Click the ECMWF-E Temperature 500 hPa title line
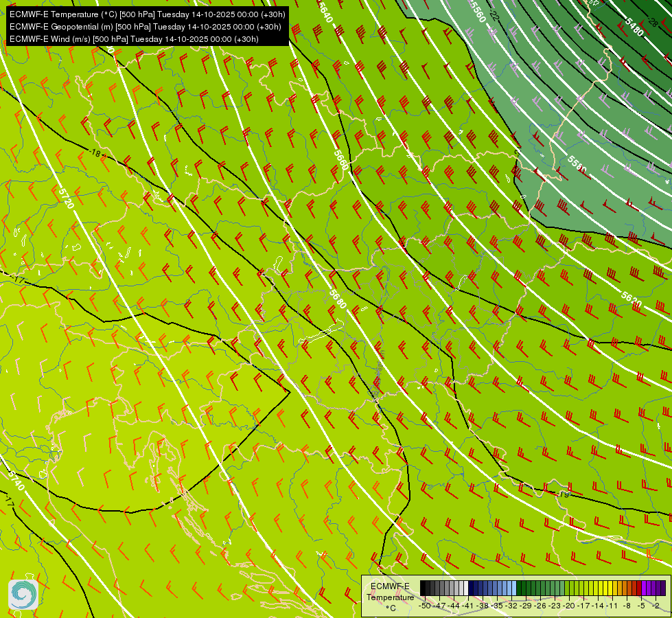 tap(147, 14)
